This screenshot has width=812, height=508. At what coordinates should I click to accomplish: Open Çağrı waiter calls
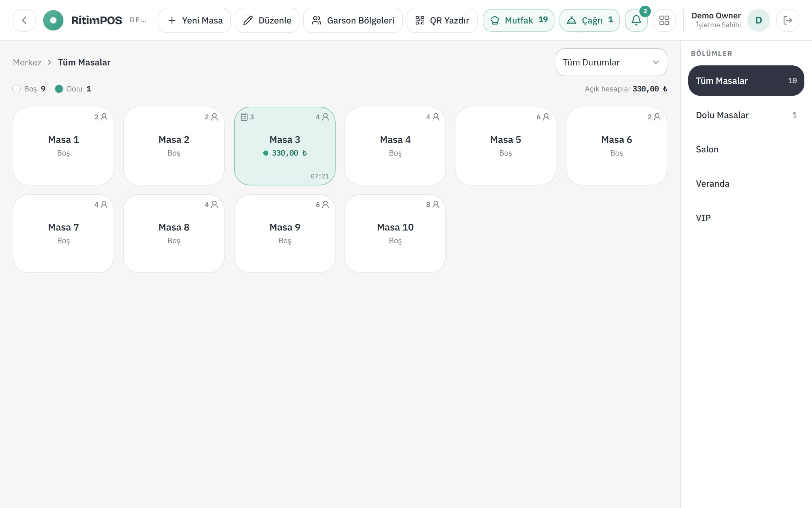click(589, 20)
